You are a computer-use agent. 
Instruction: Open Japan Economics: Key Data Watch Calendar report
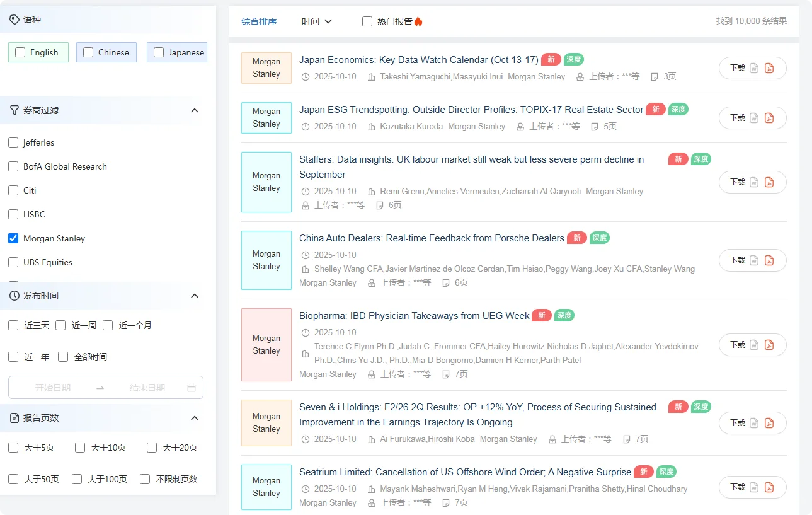pyautogui.click(x=419, y=60)
